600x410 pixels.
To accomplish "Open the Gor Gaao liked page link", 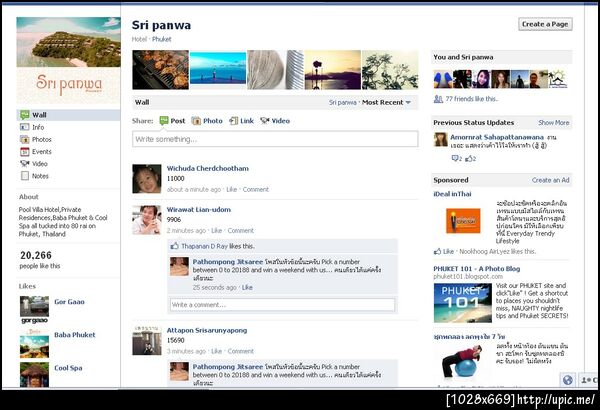I will pyautogui.click(x=69, y=302).
